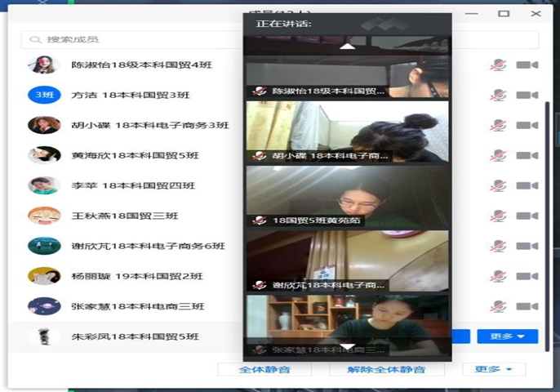Select 胡小碟 video thumbnail in speaker panel

point(347,131)
